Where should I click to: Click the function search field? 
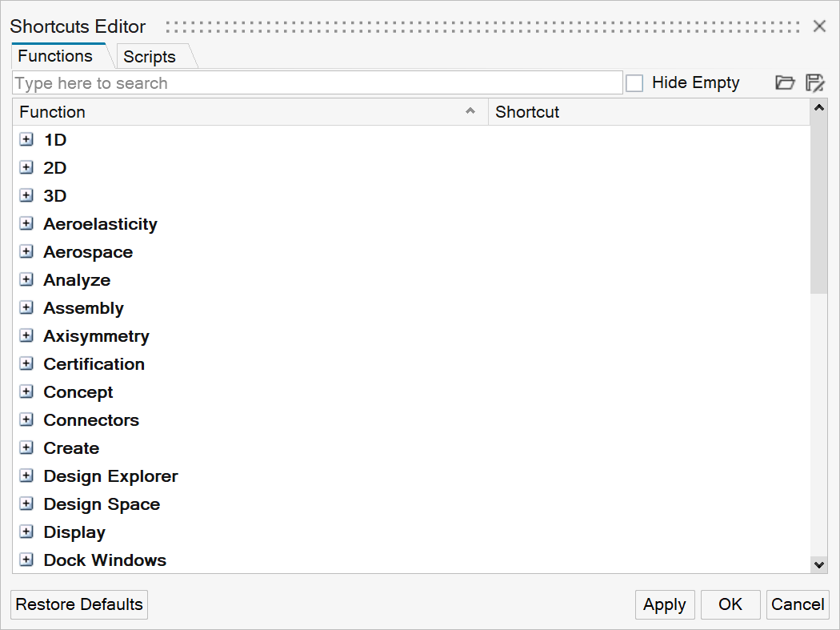click(317, 83)
